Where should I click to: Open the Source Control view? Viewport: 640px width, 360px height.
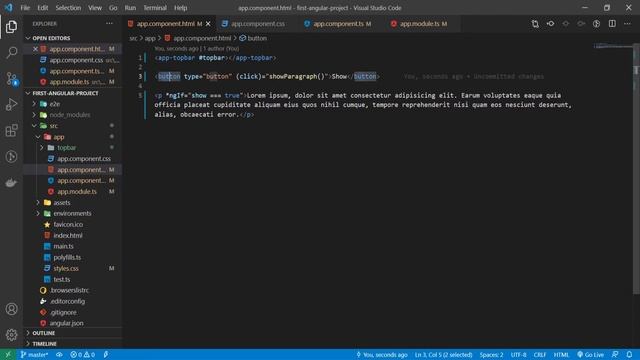11,78
